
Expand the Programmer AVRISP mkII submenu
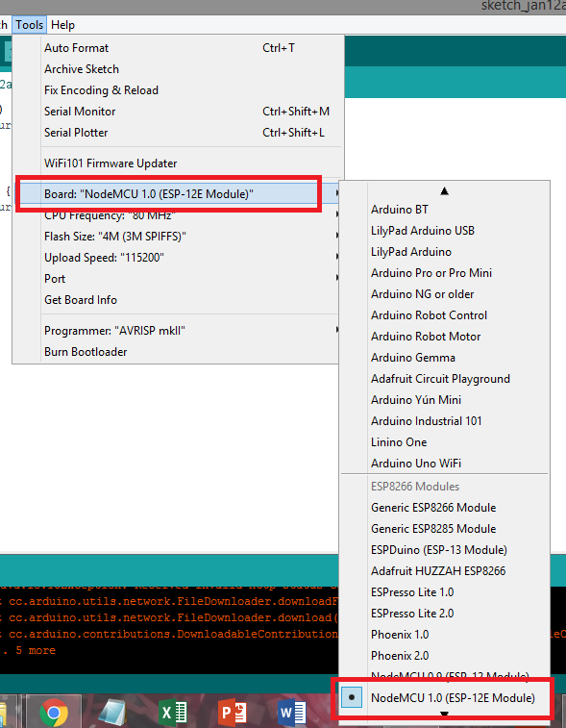click(x=178, y=331)
